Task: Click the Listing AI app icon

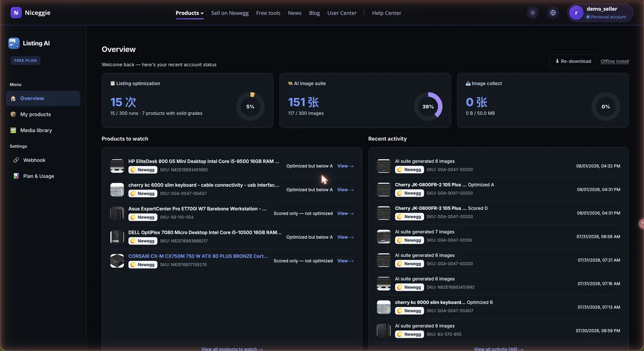Action: pos(14,43)
